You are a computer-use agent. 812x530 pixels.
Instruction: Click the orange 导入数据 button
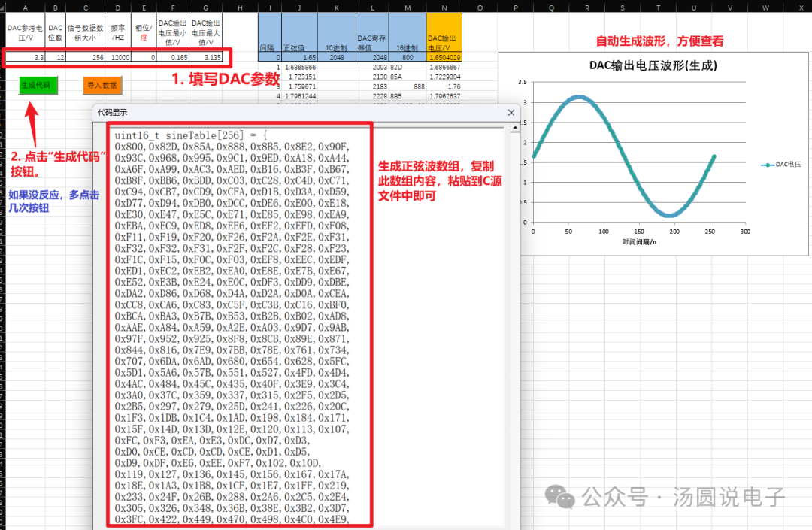pos(102,86)
